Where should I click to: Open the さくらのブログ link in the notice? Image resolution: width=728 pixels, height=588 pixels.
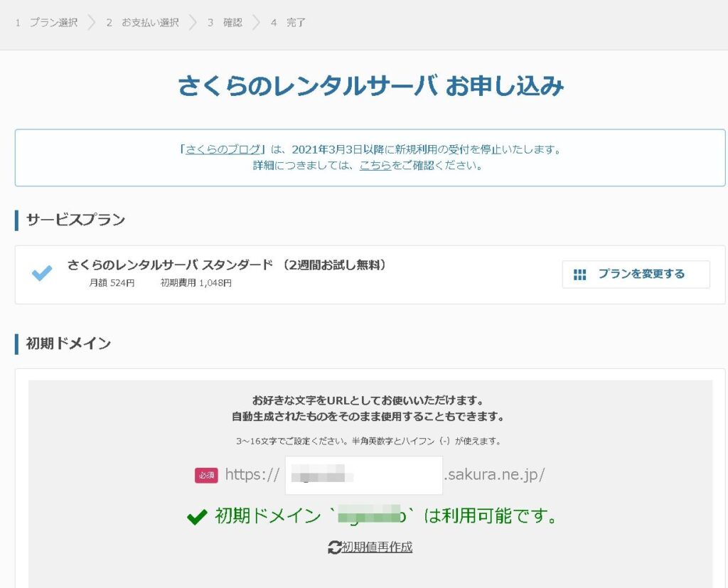pyautogui.click(x=223, y=149)
